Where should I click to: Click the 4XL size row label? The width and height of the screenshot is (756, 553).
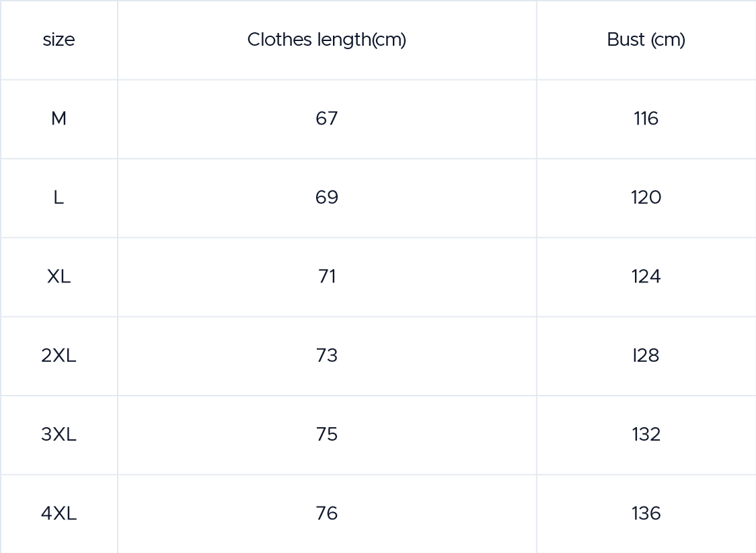(59, 514)
